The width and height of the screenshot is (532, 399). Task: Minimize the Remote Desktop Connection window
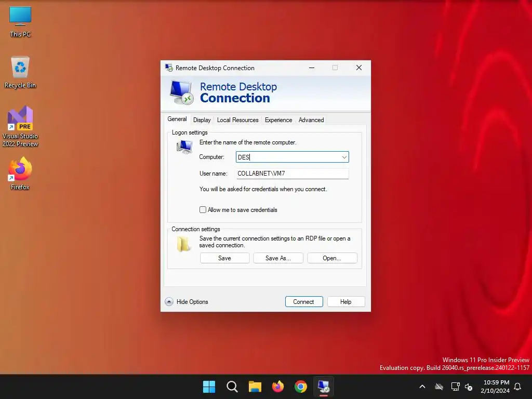[x=312, y=68]
